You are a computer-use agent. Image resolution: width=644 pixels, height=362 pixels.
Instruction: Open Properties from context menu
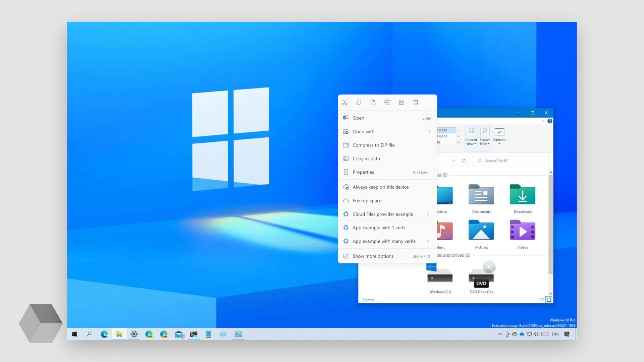point(387,172)
